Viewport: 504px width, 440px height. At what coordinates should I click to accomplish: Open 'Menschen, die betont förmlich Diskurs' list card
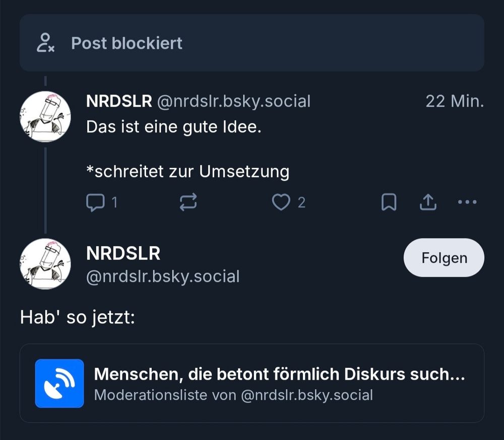[x=252, y=383]
